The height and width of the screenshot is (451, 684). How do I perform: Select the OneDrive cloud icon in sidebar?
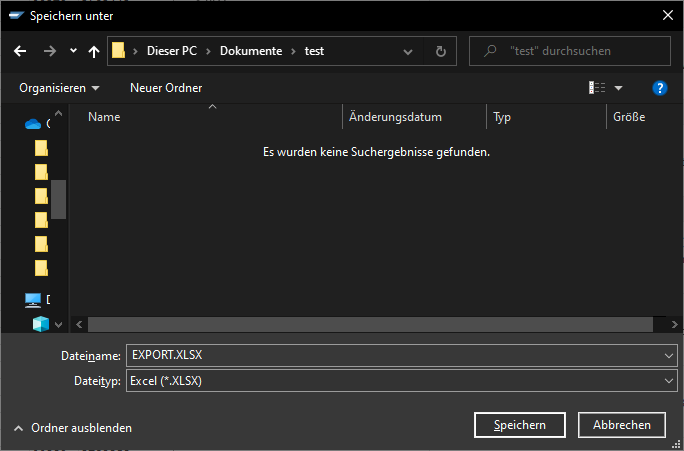coord(33,124)
